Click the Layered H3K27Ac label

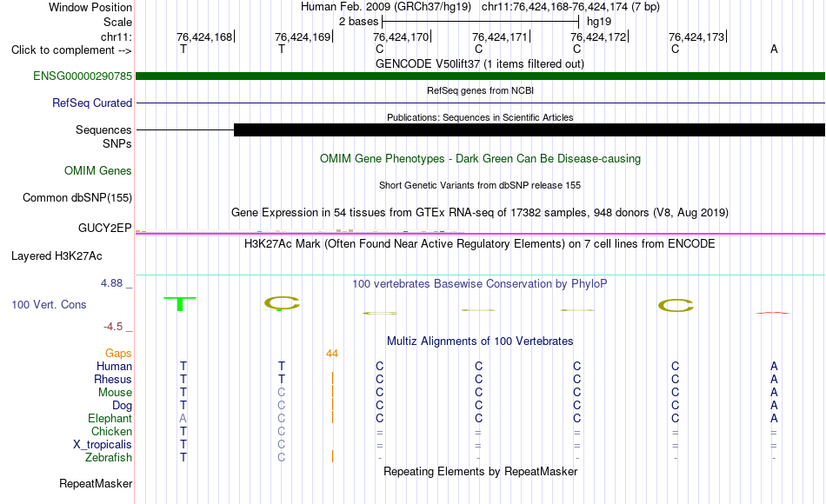tap(57, 256)
